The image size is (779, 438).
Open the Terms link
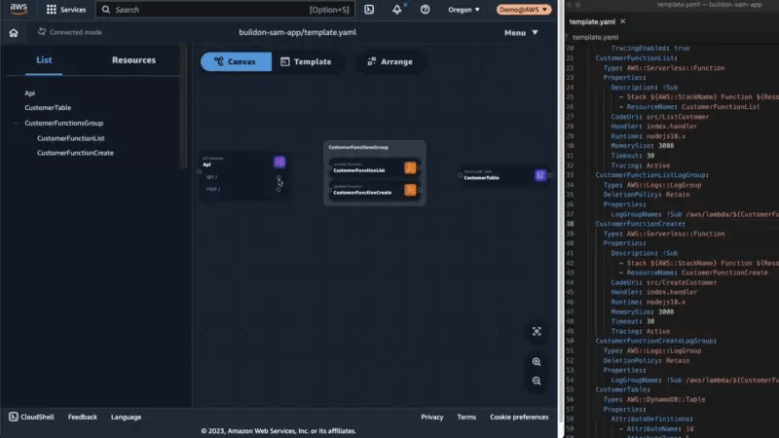point(466,417)
